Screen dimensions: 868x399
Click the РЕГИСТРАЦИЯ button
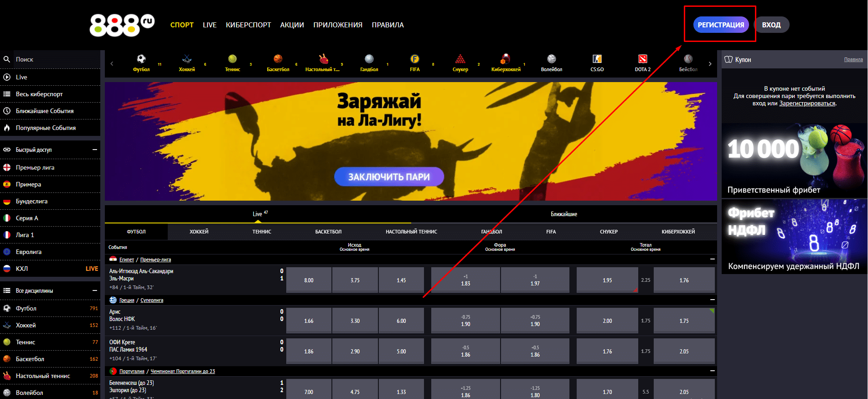tap(721, 25)
